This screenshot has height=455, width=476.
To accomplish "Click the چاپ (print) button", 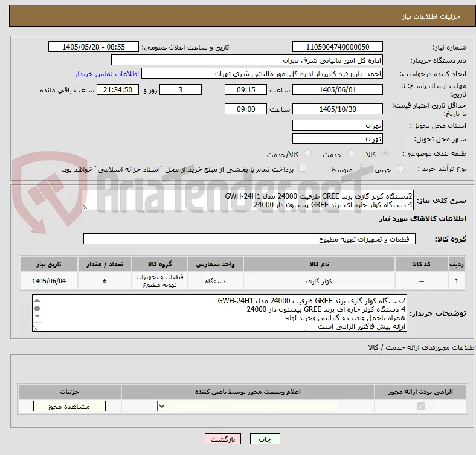I will (265, 439).
